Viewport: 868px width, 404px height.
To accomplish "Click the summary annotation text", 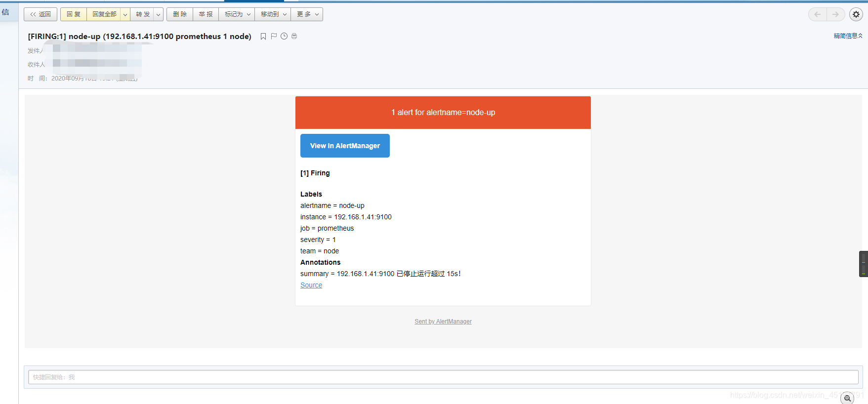I will pos(380,274).
